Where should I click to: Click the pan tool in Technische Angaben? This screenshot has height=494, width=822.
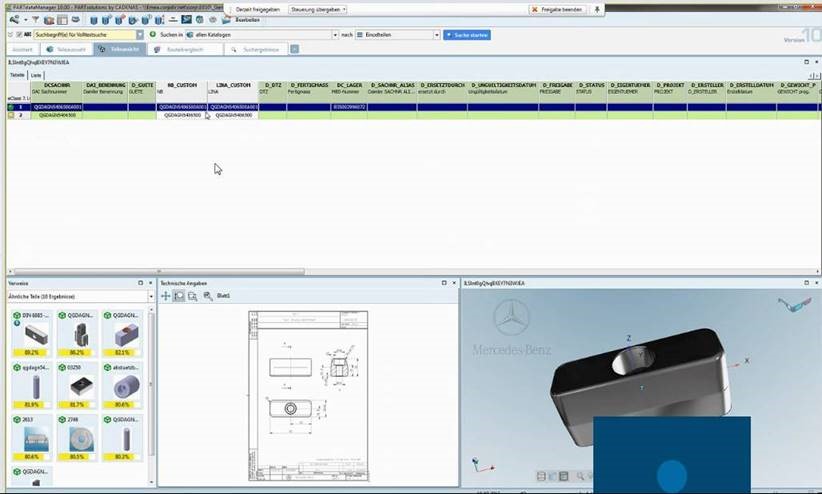(x=166, y=296)
